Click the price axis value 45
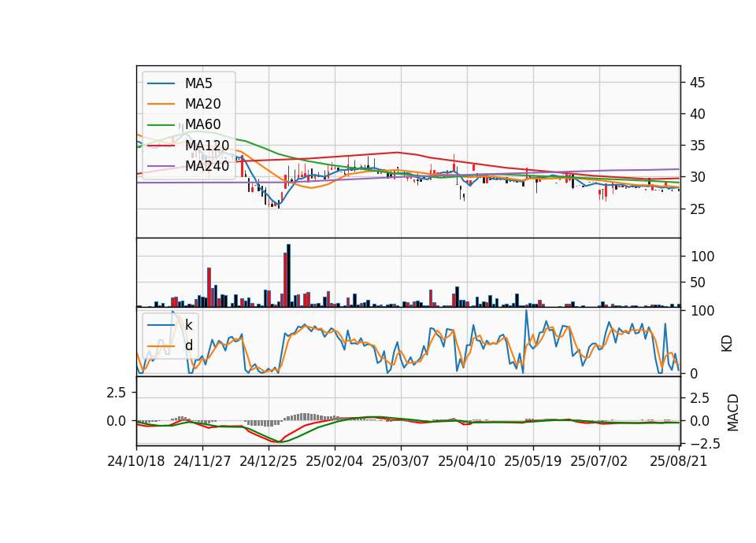 697,83
